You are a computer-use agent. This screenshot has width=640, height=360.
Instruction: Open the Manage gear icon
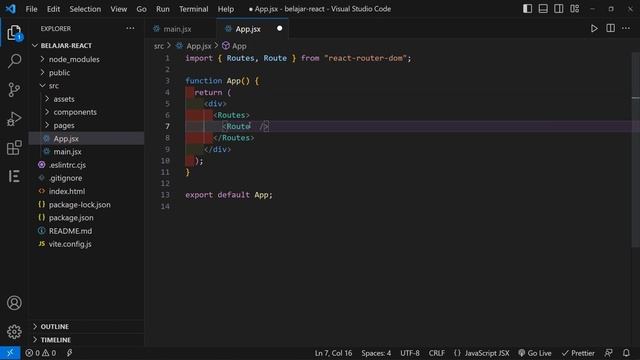(14, 331)
